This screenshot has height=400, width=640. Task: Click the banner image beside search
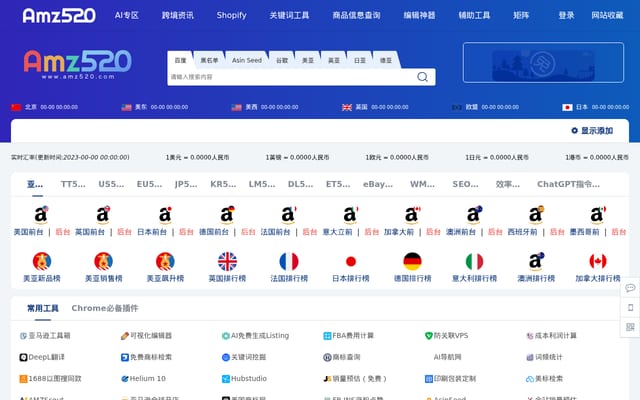543,62
